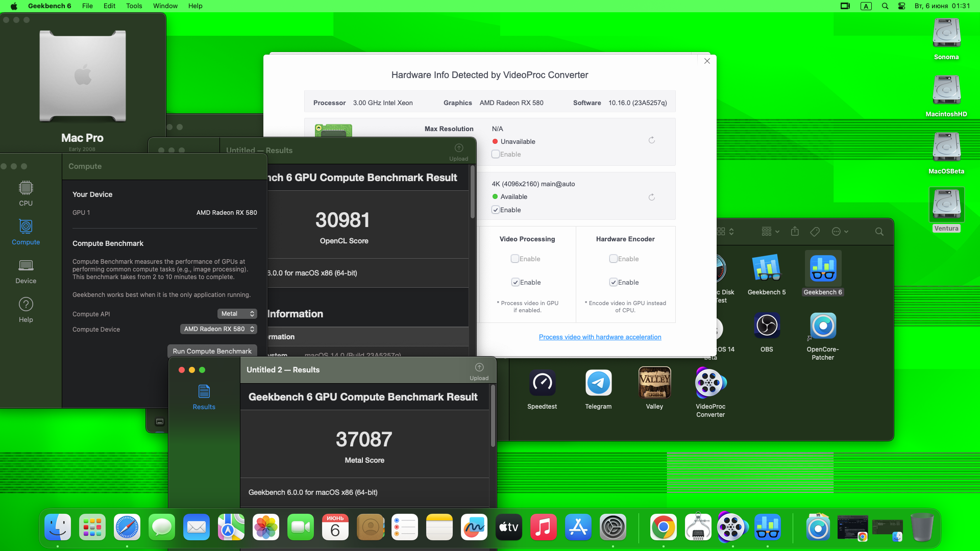The height and width of the screenshot is (551, 980).
Task: Open the Compute Device AMD Radeon dropdown
Action: (x=218, y=329)
